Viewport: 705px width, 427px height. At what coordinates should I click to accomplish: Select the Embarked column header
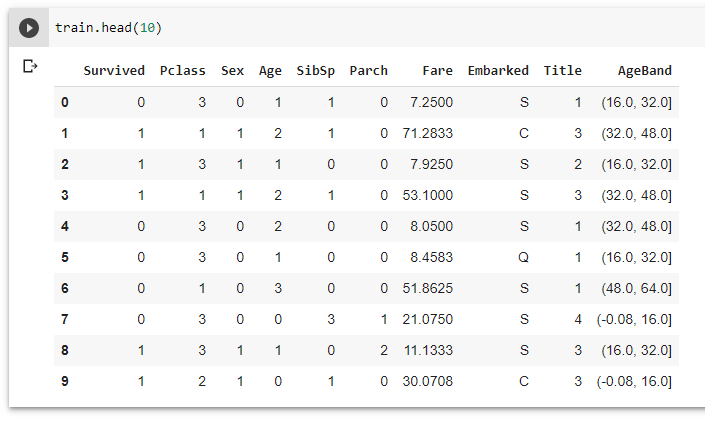pos(498,71)
